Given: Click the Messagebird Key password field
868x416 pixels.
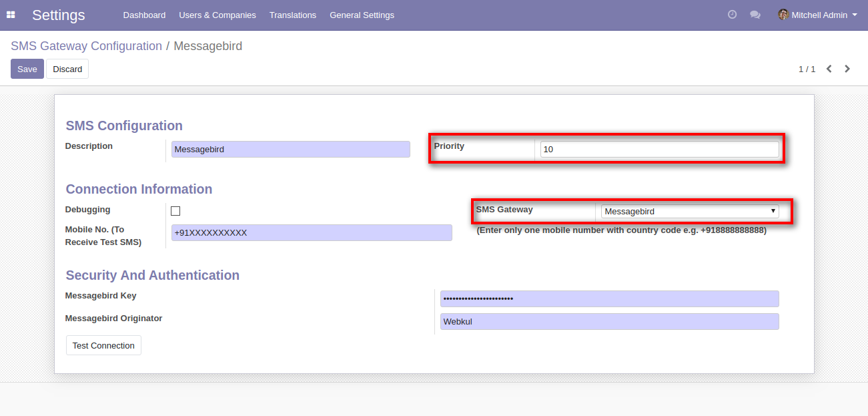Looking at the screenshot, I should tap(610, 298).
